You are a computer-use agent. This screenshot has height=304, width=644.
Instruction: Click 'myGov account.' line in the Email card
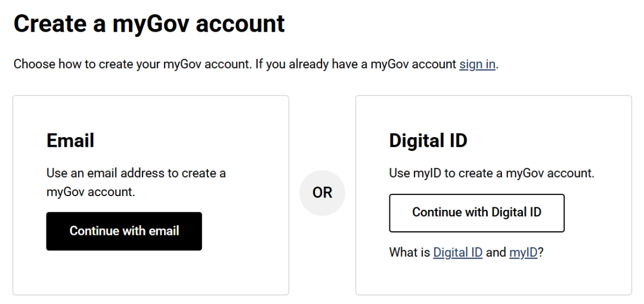(91, 192)
